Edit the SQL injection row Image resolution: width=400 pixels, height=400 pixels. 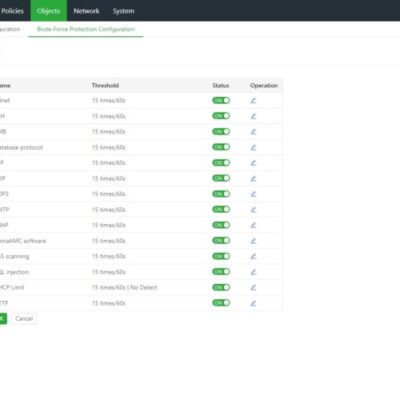pyautogui.click(x=253, y=272)
